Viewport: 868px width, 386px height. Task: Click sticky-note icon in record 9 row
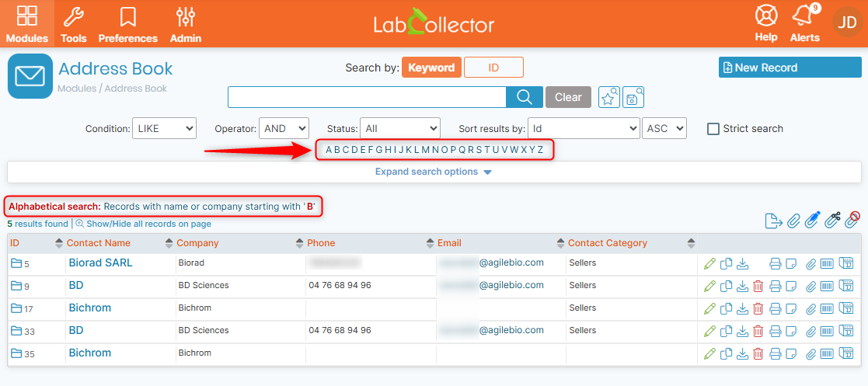[x=792, y=286]
